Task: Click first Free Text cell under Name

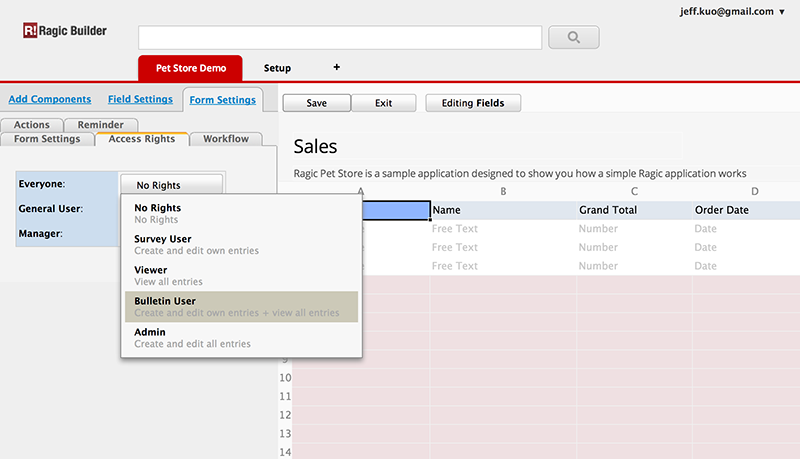Action: tap(504, 228)
